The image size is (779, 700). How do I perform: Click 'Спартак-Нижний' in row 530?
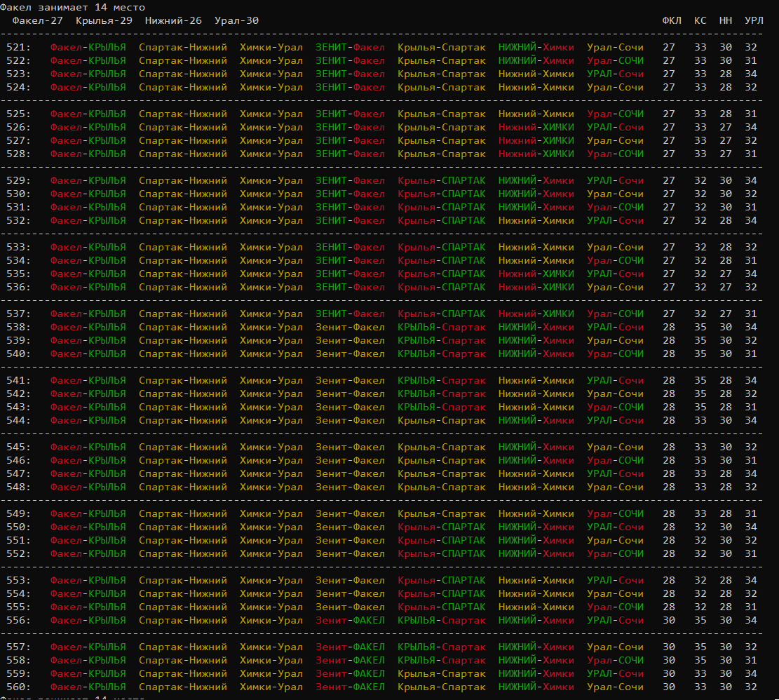click(x=183, y=194)
